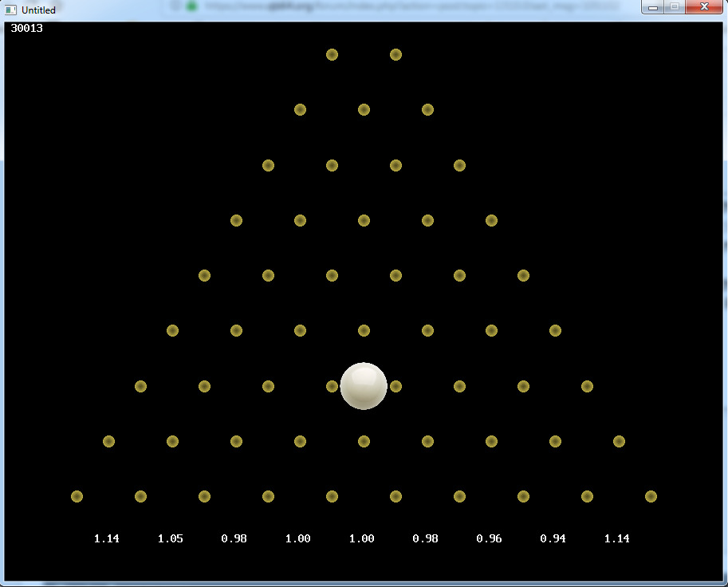Click the leftmost peg of the eight-peg row
The height and width of the screenshot is (587, 728).
coord(140,387)
